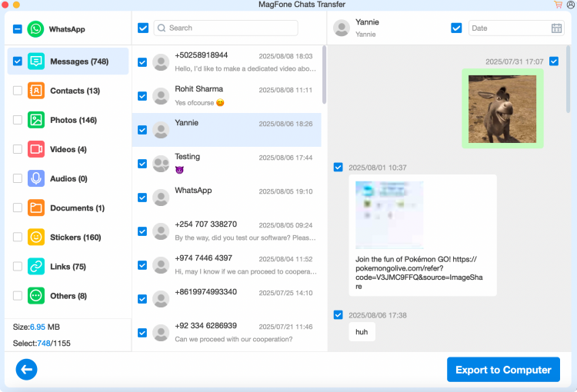Select the Messages category icon

coord(36,61)
